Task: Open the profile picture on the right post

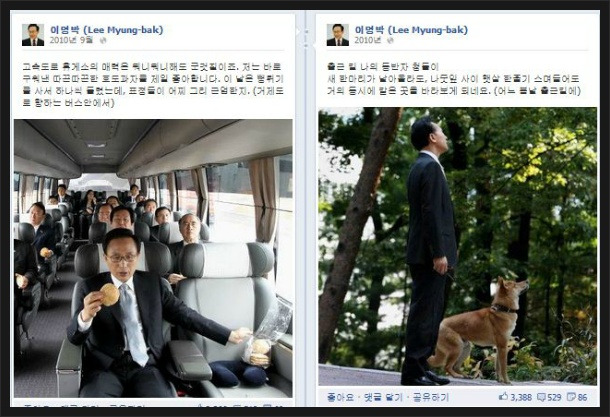Action: pyautogui.click(x=338, y=35)
